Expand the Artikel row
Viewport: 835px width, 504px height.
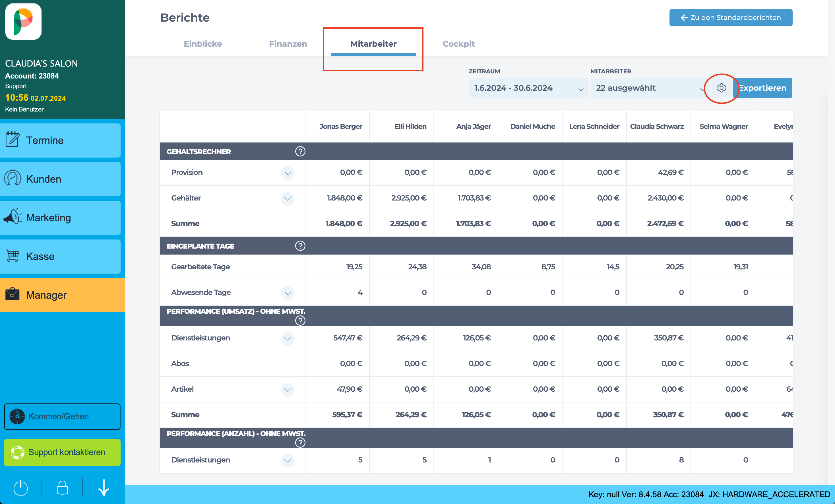(288, 389)
